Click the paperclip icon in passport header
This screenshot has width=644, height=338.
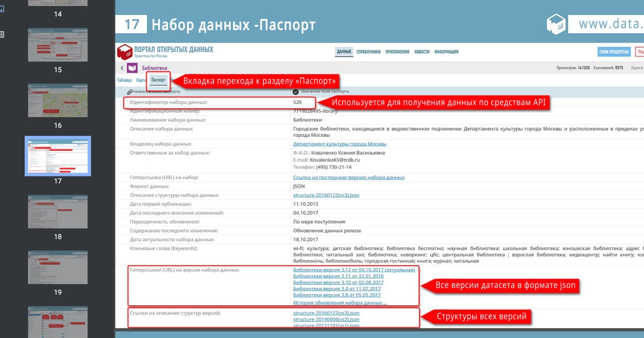pyautogui.click(x=129, y=92)
